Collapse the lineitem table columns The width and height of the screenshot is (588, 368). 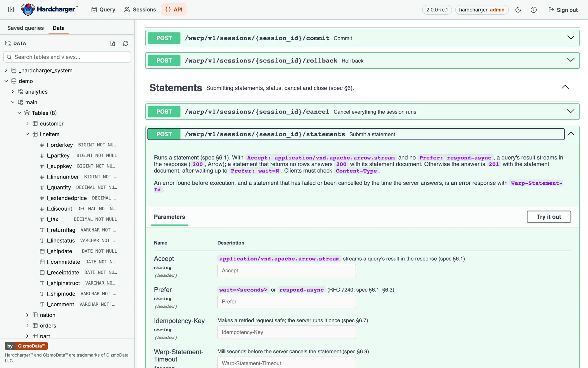(27, 134)
